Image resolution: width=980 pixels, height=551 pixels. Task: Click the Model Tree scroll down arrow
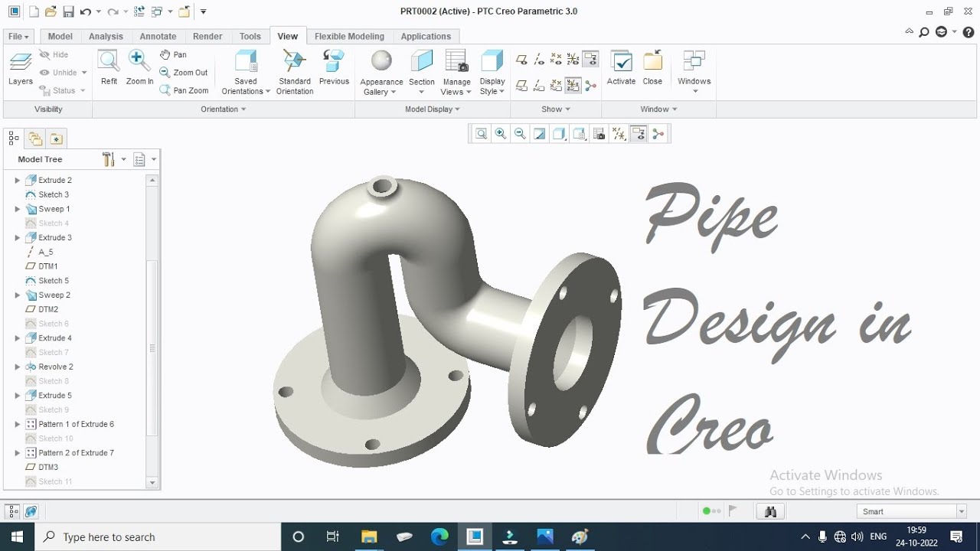click(152, 483)
